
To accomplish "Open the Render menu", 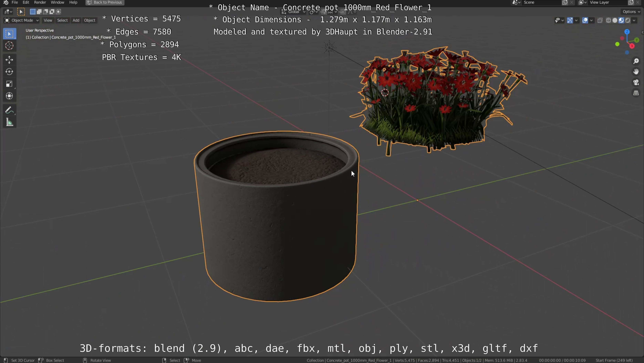I will click(x=40, y=3).
